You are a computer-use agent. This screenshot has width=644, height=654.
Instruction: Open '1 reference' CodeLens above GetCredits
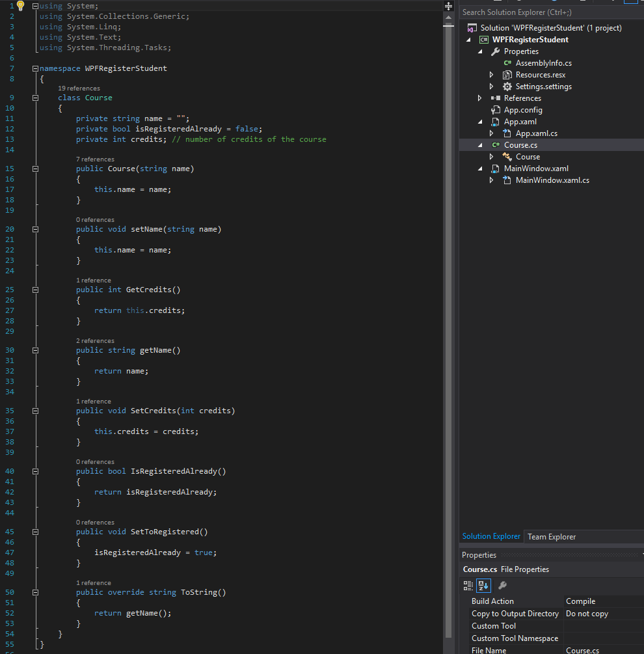tap(94, 280)
